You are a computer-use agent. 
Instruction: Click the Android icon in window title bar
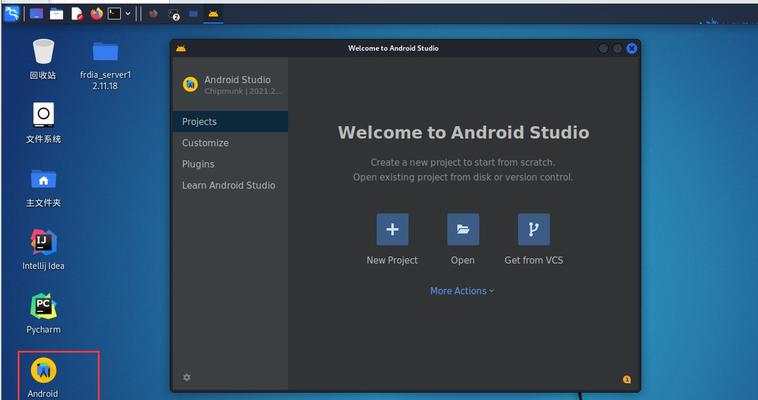coord(181,48)
